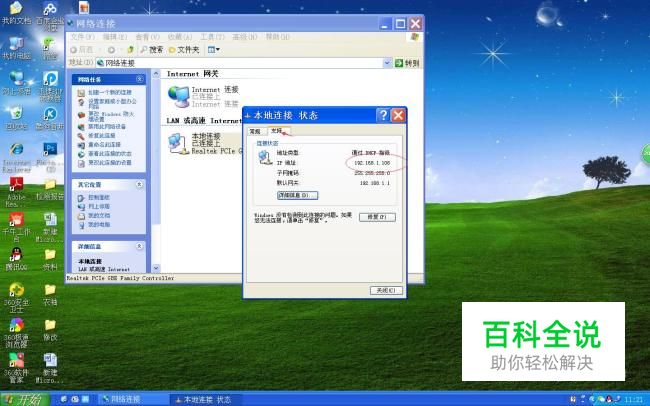Click change settings of this connection link

(x=104, y=163)
